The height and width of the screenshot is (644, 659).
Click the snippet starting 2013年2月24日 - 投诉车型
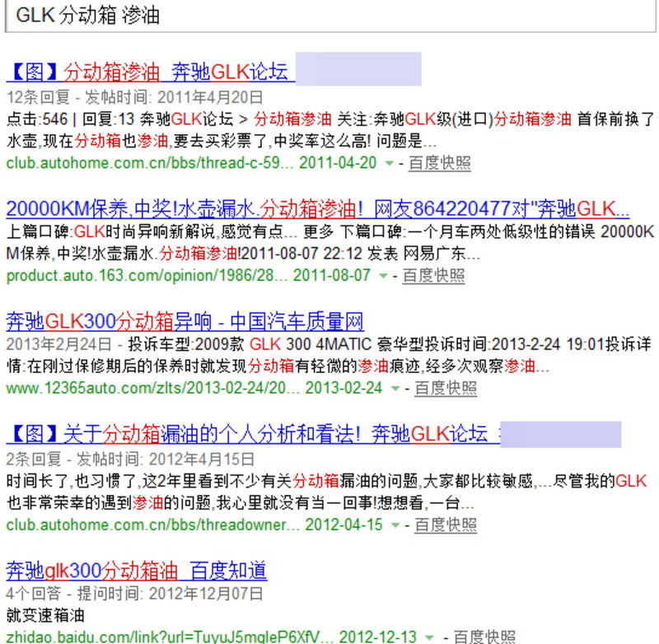click(329, 344)
